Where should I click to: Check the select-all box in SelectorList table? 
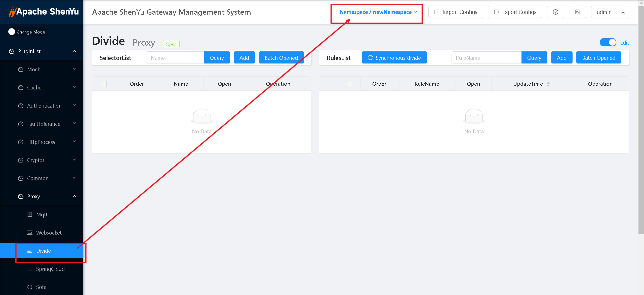[x=104, y=84]
